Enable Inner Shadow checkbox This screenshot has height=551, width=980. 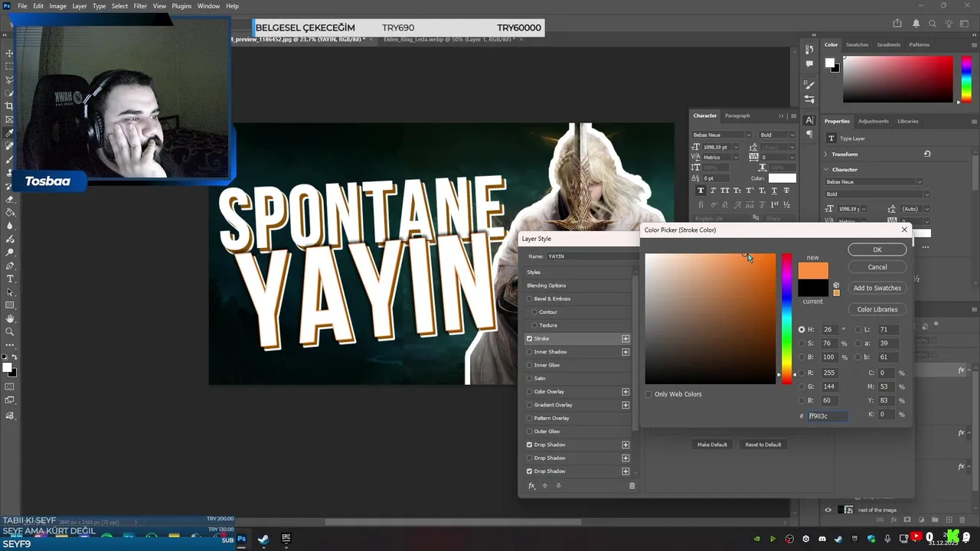point(529,352)
